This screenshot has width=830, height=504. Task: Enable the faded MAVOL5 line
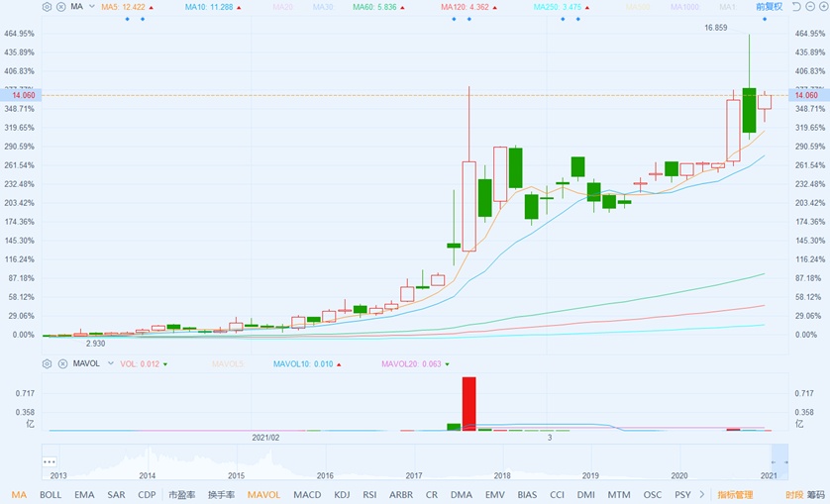[x=228, y=363]
